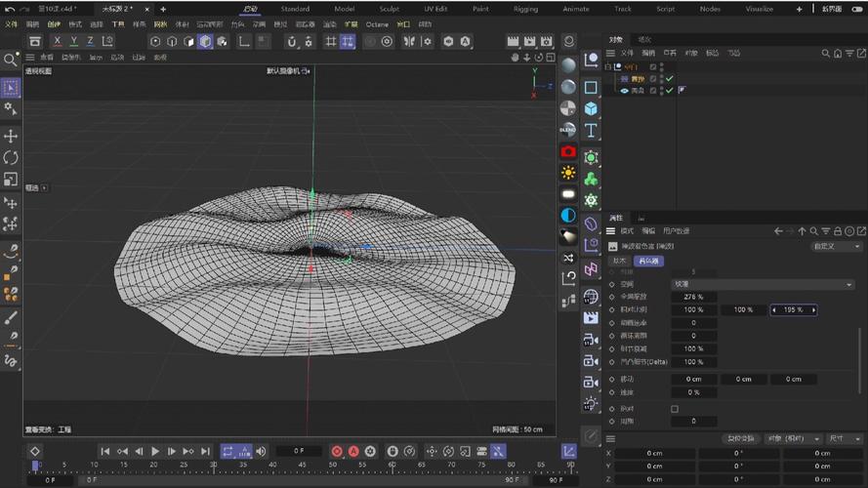The width and height of the screenshot is (868, 488).
Task: Render active view clapperboard icon
Action: (514, 42)
